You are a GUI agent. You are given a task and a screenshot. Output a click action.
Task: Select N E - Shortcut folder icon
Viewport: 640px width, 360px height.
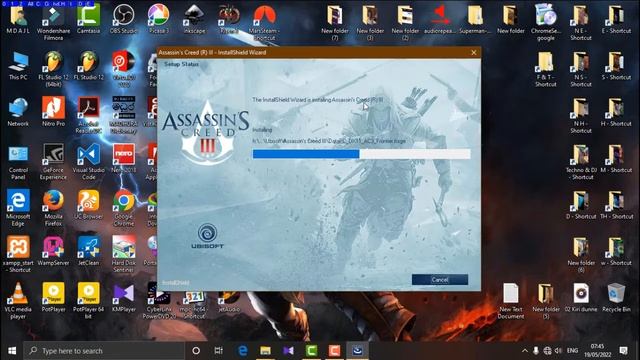tap(581, 23)
